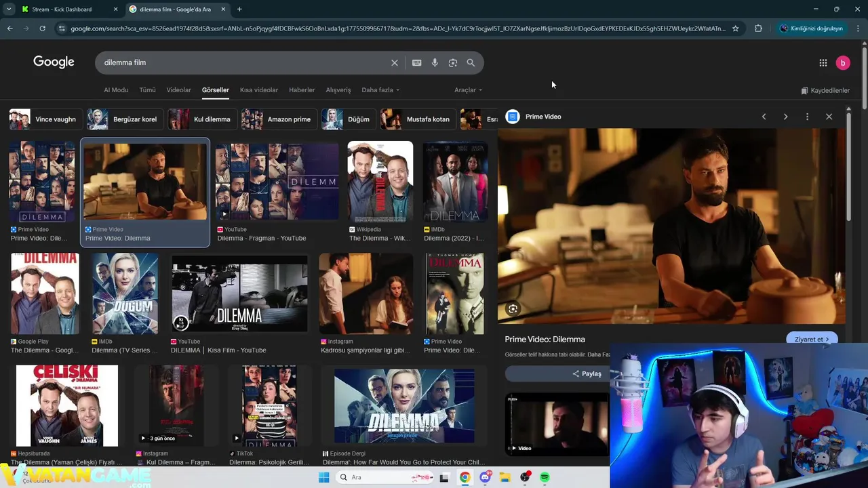Open the large preview image
Image resolution: width=868 pixels, height=488 pixels.
[x=671, y=226]
